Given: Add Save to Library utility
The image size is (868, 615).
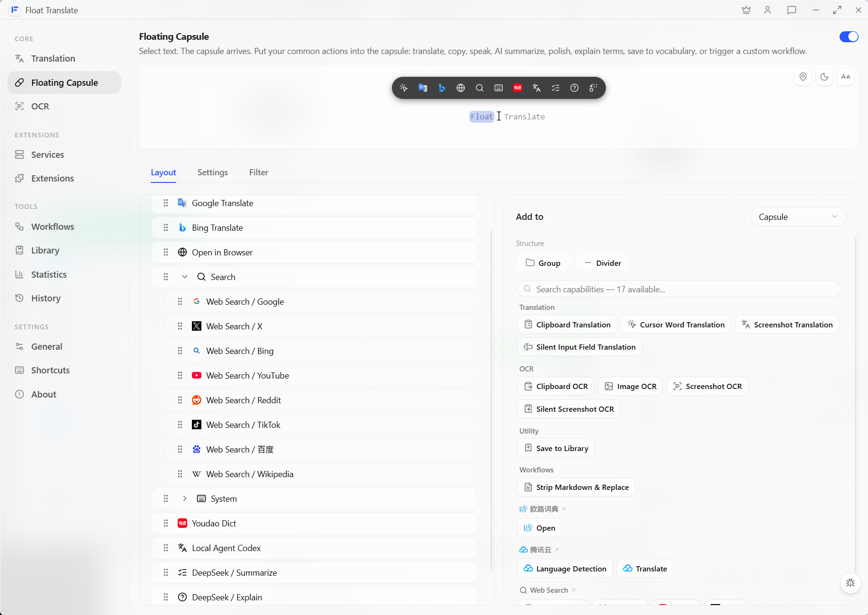Looking at the screenshot, I should click(x=556, y=448).
